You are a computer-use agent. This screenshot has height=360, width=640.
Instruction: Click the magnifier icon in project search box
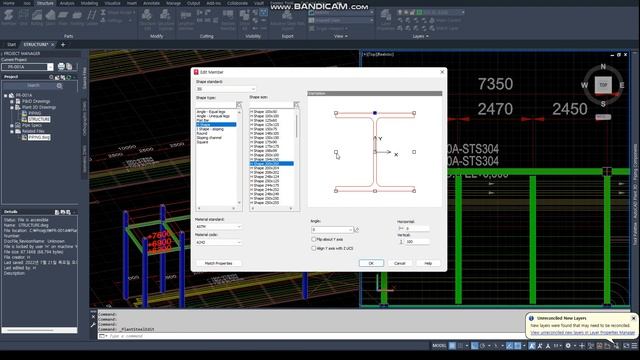pyautogui.click(x=60, y=86)
